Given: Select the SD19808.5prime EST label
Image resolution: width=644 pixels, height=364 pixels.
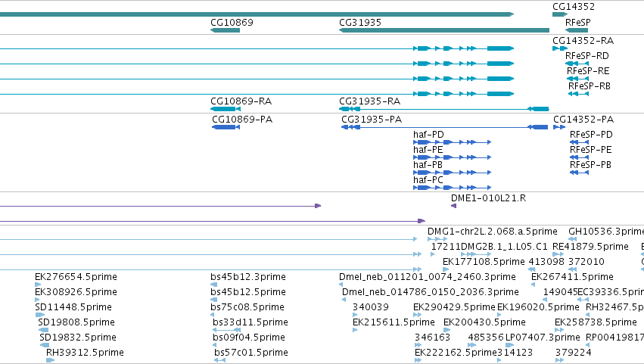Looking at the screenshot, I should 76,322.
